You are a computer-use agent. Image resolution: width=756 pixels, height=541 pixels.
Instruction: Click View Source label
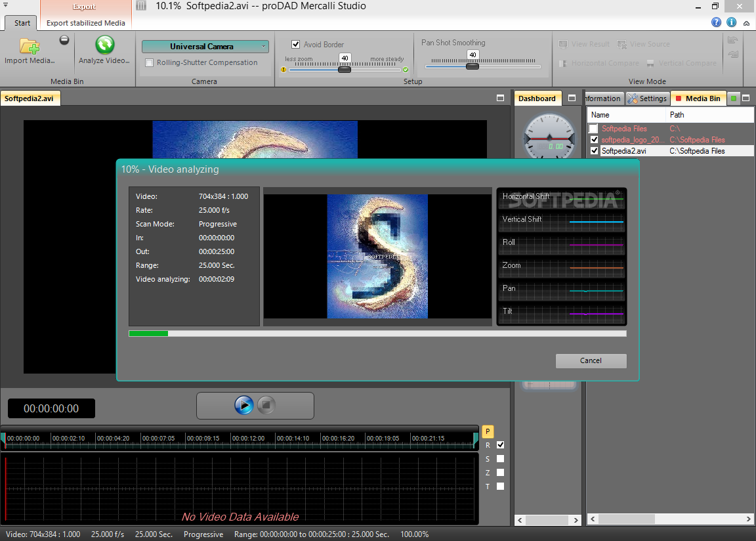[650, 45]
